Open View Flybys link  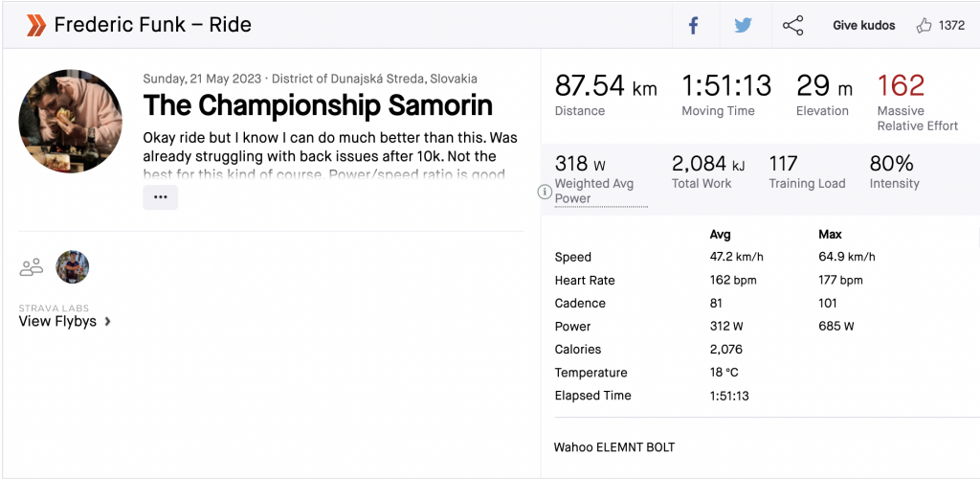pyautogui.click(x=57, y=322)
